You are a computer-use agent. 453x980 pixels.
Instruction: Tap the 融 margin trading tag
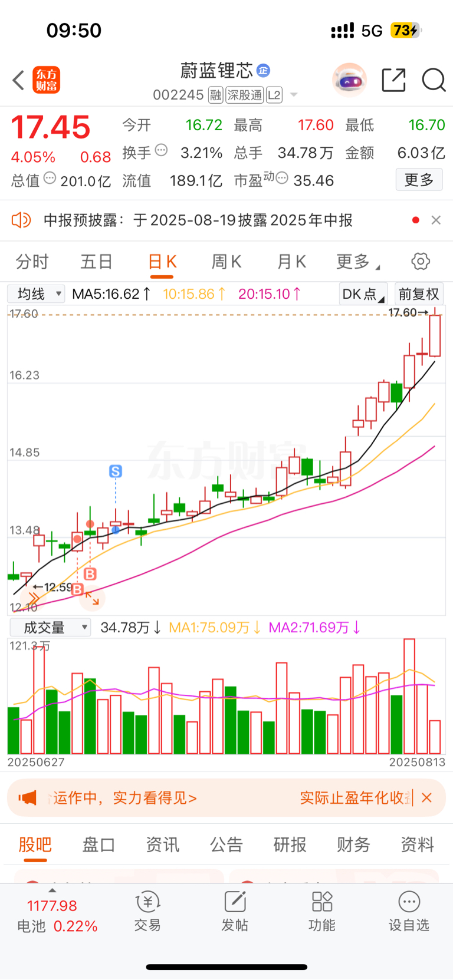pos(215,95)
